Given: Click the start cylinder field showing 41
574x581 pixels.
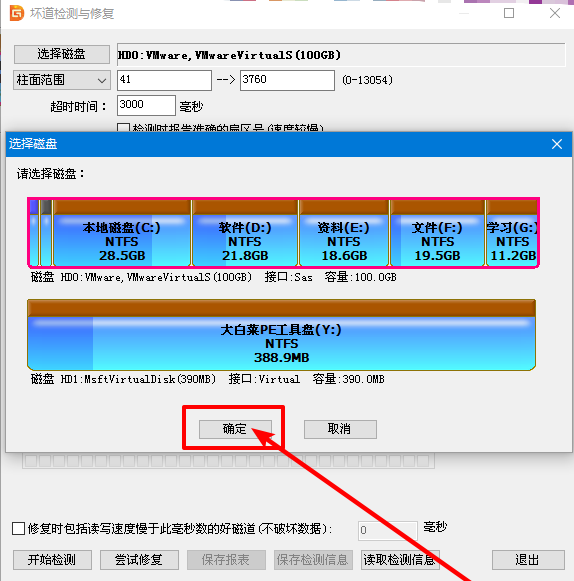Looking at the screenshot, I should tap(164, 80).
